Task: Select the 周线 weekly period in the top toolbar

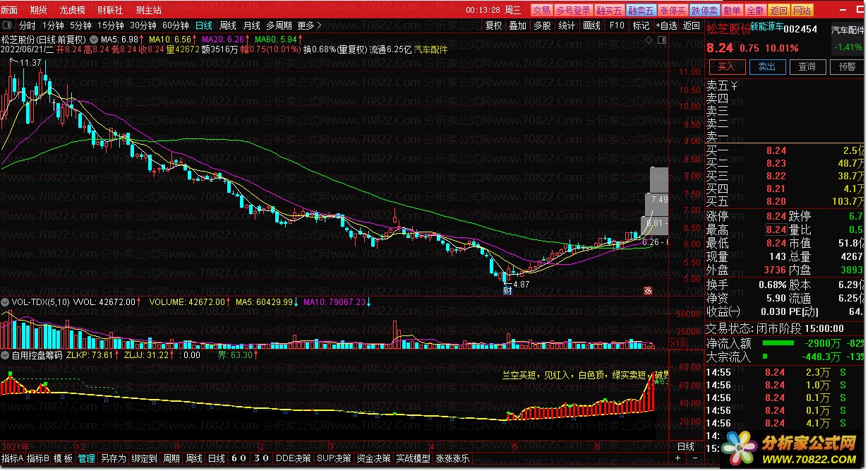Action: [x=228, y=25]
